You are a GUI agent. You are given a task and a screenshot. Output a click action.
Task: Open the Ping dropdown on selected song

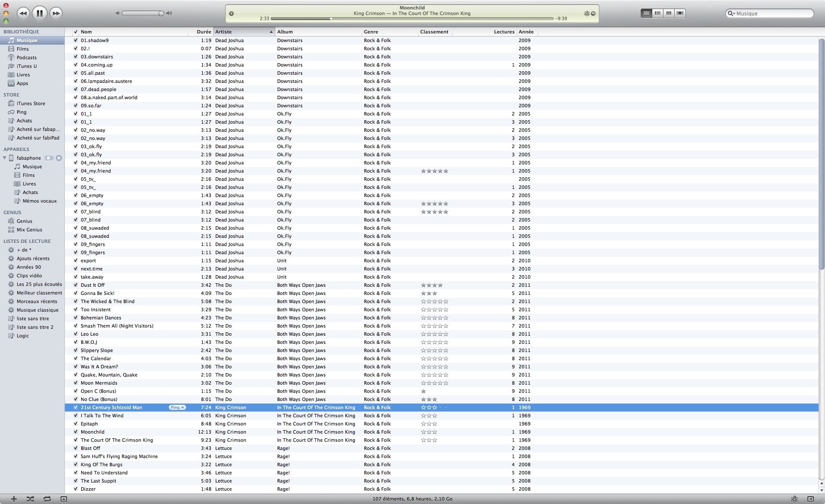(177, 407)
